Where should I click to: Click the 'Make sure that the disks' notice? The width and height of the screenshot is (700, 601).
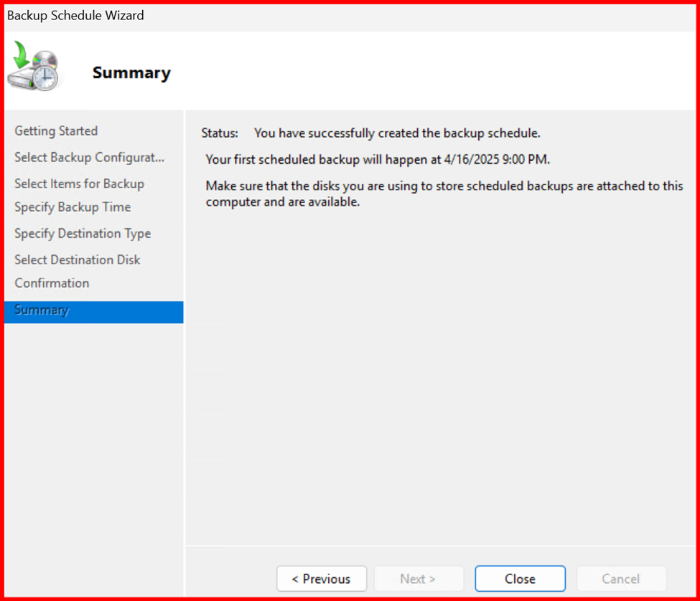(x=444, y=186)
